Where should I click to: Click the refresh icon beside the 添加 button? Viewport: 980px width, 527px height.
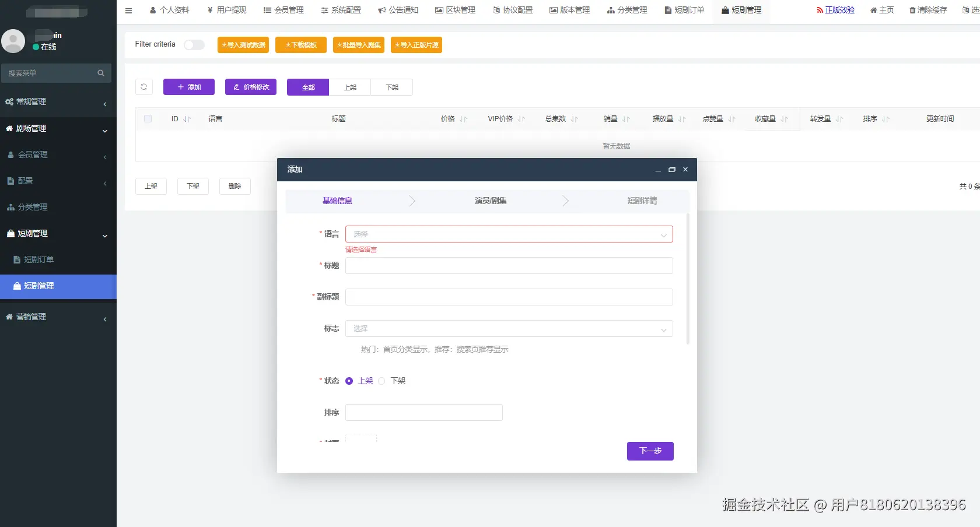[x=143, y=87]
